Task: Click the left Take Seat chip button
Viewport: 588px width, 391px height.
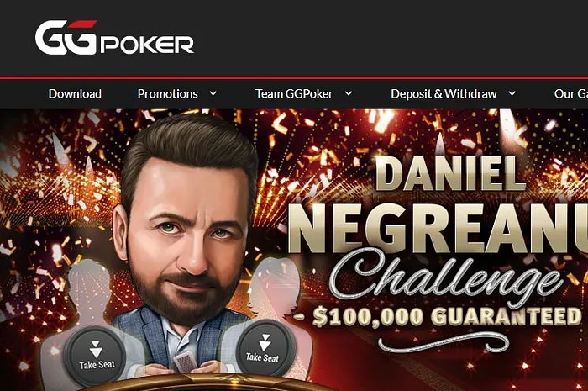Action: click(95, 356)
